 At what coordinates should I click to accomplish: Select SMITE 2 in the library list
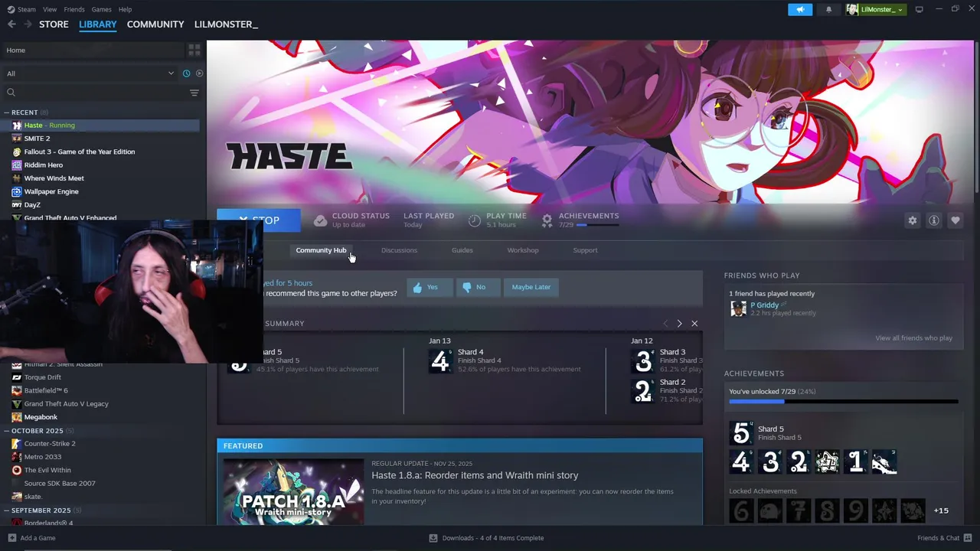tap(37, 139)
